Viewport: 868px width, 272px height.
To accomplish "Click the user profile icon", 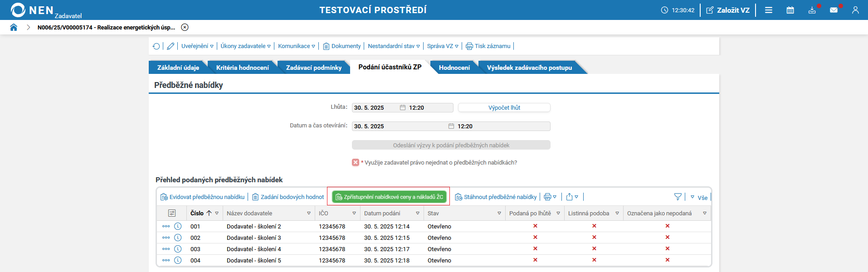I will [855, 10].
